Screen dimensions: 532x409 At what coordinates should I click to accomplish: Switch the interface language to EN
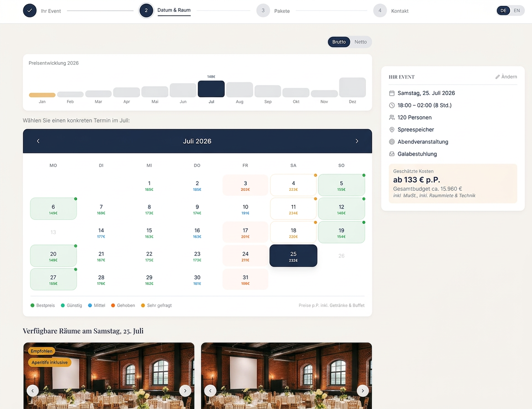tap(517, 10)
